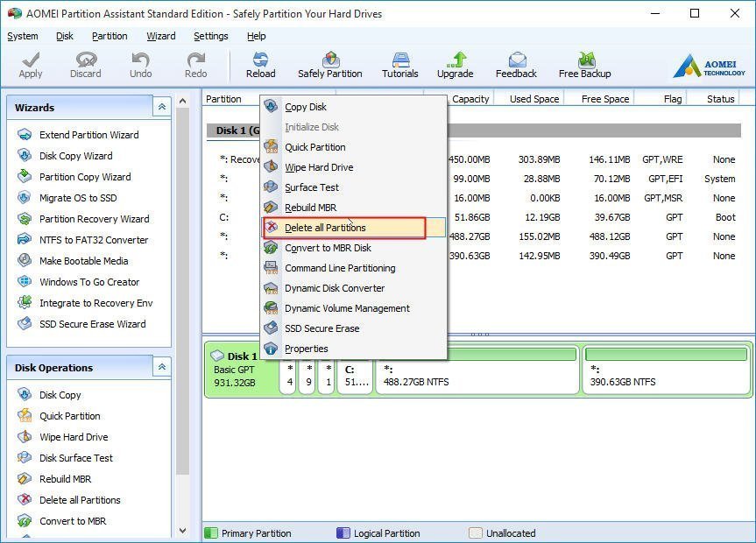
Task: Choose SSD Secure Erase in context menu
Action: coord(353,328)
